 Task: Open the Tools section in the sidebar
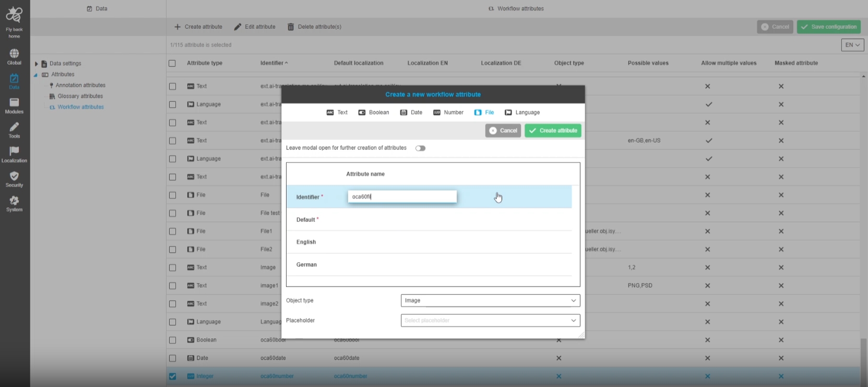pyautogui.click(x=14, y=131)
